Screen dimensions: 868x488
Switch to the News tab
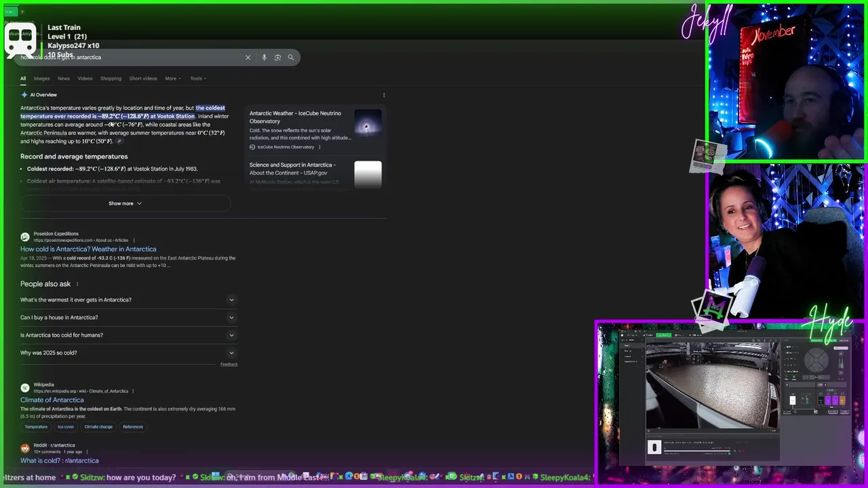point(64,79)
